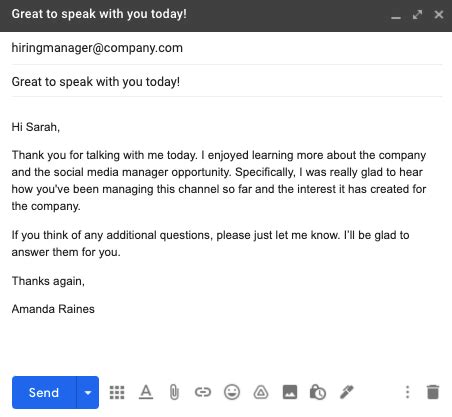Insert signature using the pen icon
The width and height of the screenshot is (452, 417).
347,392
